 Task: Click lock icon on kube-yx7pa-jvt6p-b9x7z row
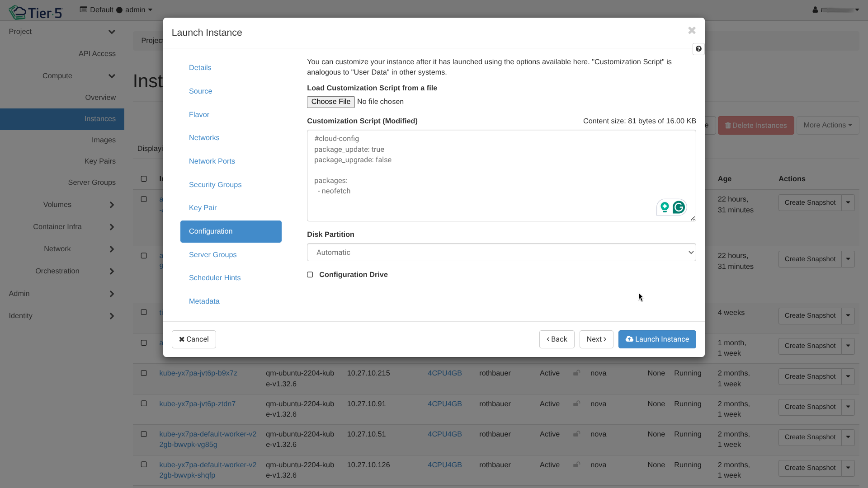pyautogui.click(x=576, y=373)
